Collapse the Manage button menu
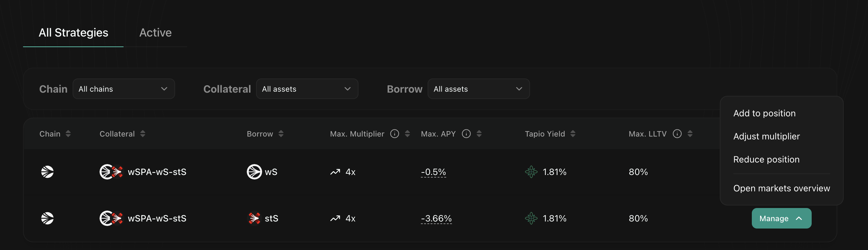This screenshot has width=868, height=250. click(781, 218)
